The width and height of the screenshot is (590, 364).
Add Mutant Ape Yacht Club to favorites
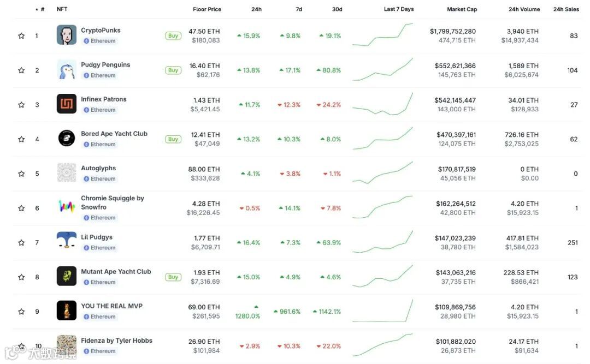(21, 277)
